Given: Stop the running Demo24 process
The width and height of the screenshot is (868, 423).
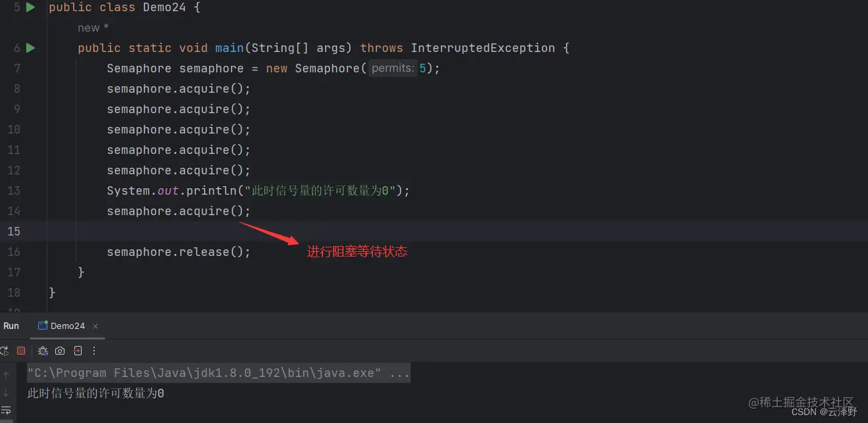Looking at the screenshot, I should [21, 351].
